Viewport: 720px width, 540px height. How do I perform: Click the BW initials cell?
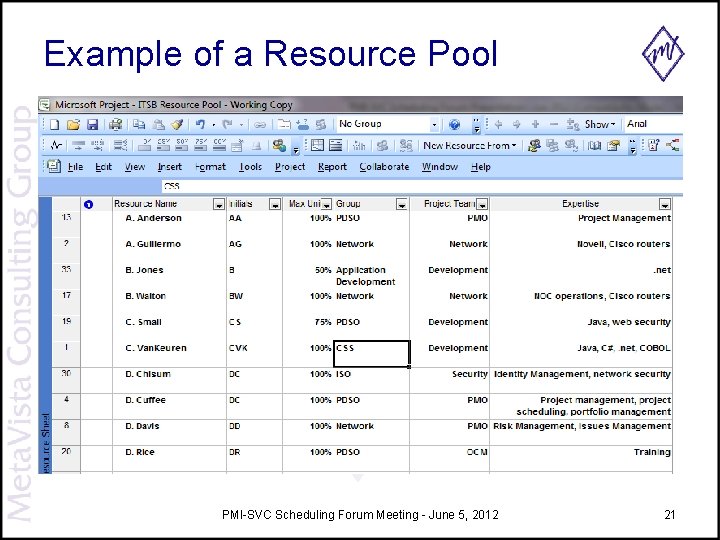pos(254,301)
